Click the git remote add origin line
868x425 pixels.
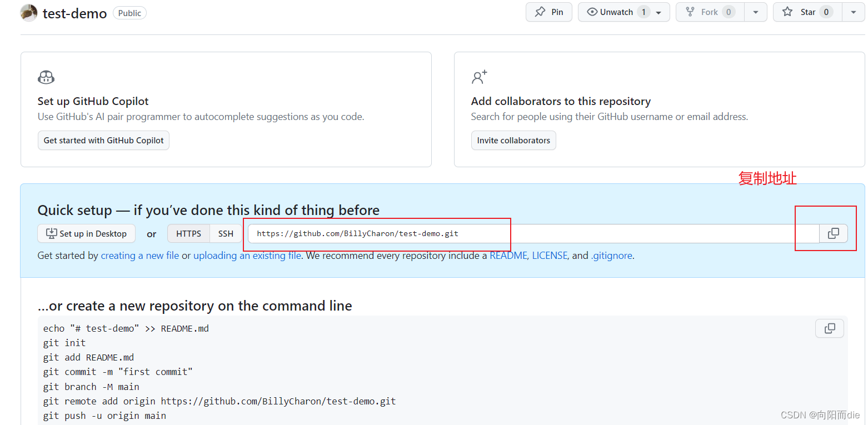click(x=220, y=401)
